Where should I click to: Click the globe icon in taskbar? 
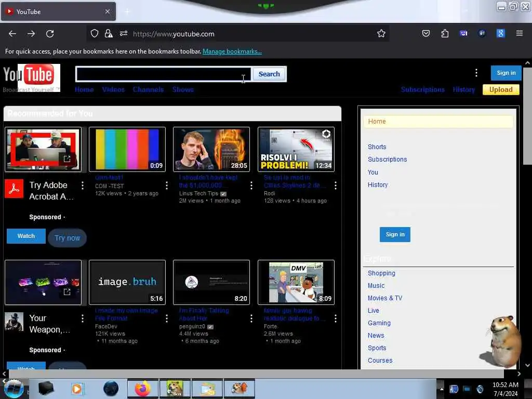111,389
